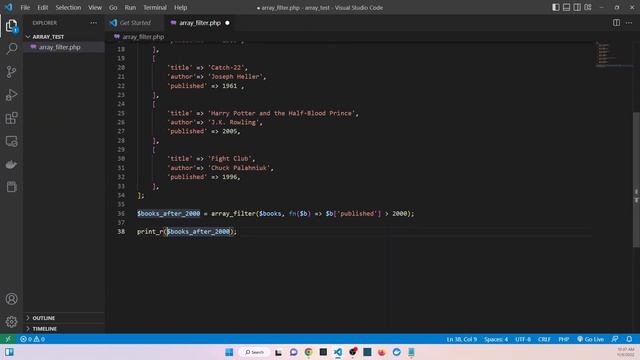
Task: Open Chrome from the taskbar
Action: pyautogui.click(x=308, y=352)
